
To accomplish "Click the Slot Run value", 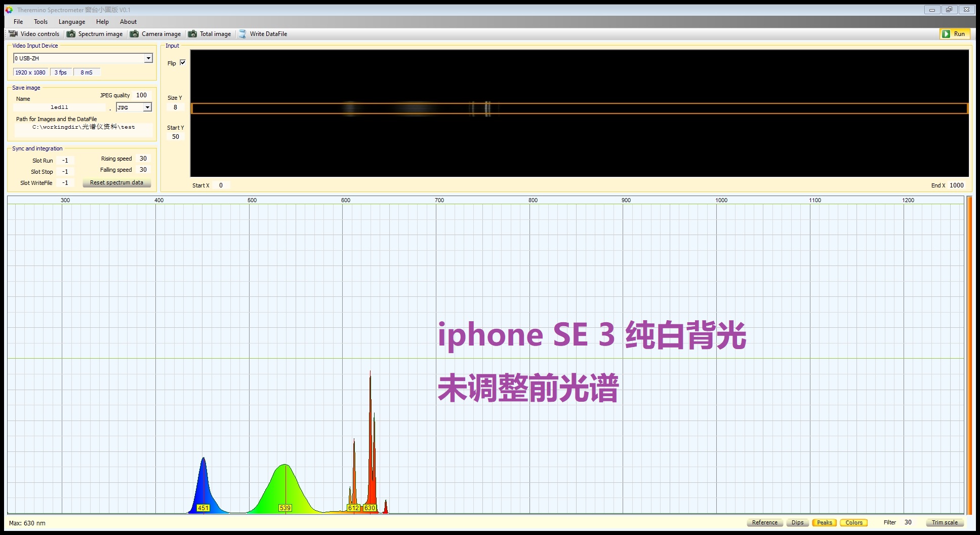I will point(65,161).
